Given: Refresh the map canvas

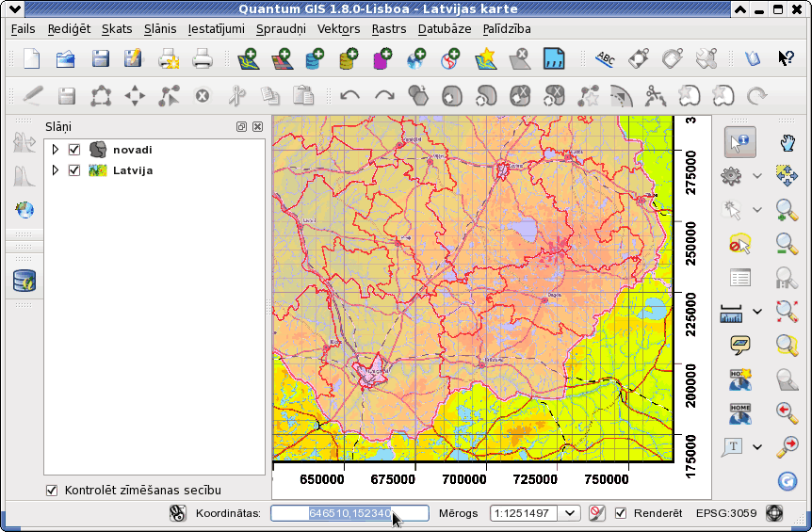Looking at the screenshot, I should click(787, 481).
